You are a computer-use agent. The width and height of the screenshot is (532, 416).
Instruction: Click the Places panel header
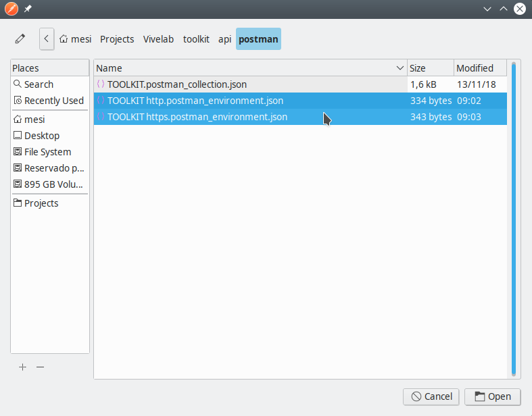click(50, 68)
